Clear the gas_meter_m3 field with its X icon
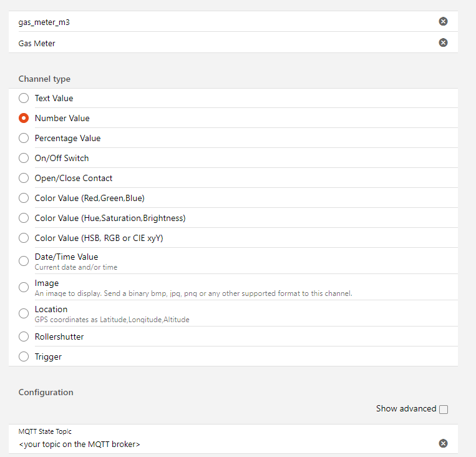The width and height of the screenshot is (476, 457). point(443,21)
